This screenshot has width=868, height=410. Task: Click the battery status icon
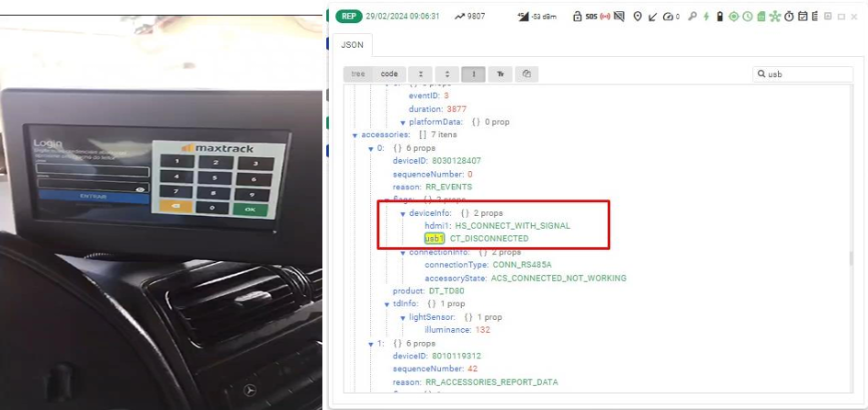coord(720,17)
